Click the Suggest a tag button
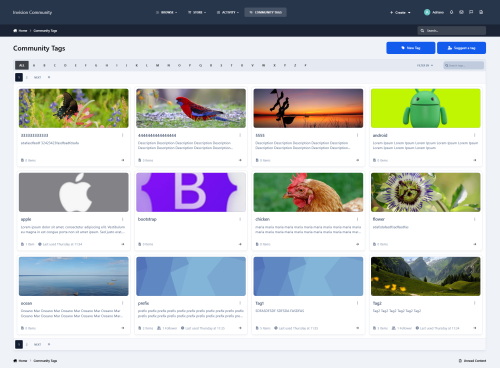The height and width of the screenshot is (368, 500). (x=461, y=48)
